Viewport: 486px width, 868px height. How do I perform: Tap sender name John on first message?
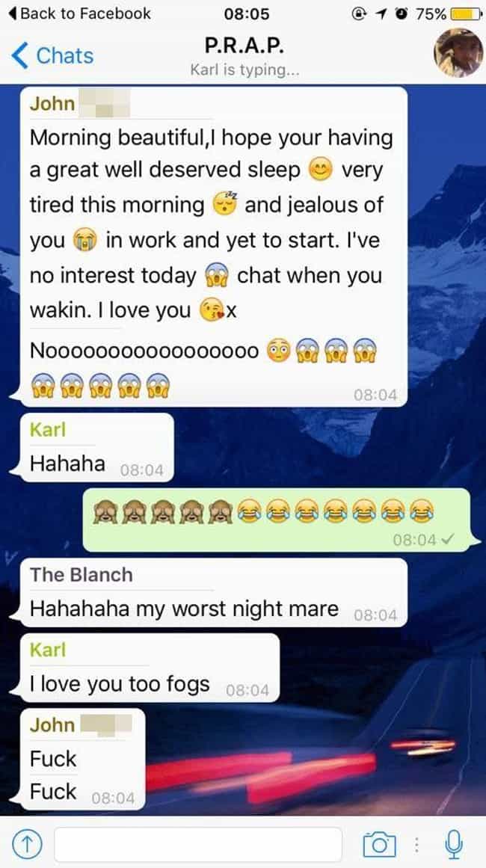pos(52,103)
